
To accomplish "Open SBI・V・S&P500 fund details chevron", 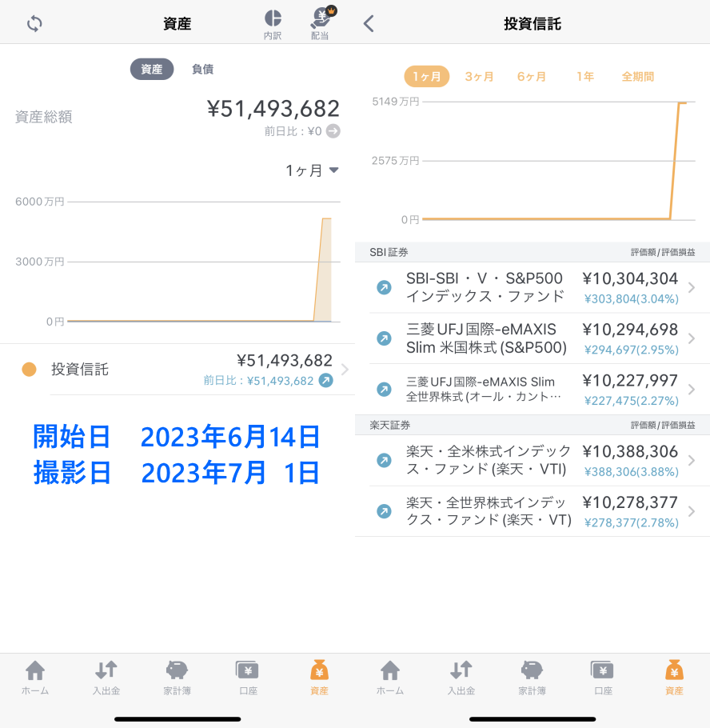I will pyautogui.click(x=692, y=287).
